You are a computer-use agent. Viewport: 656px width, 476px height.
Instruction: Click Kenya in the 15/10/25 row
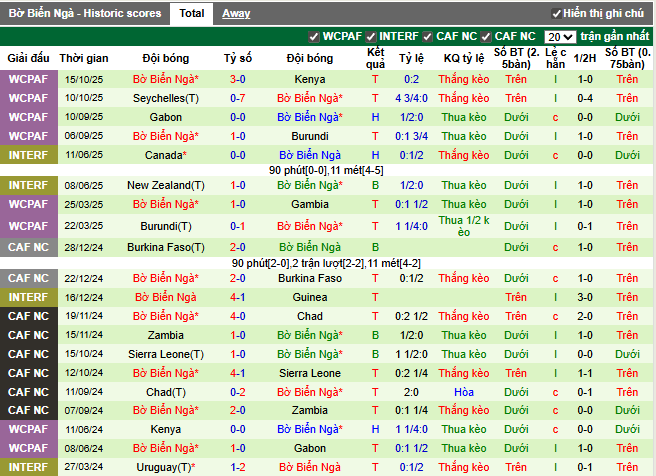(x=310, y=79)
